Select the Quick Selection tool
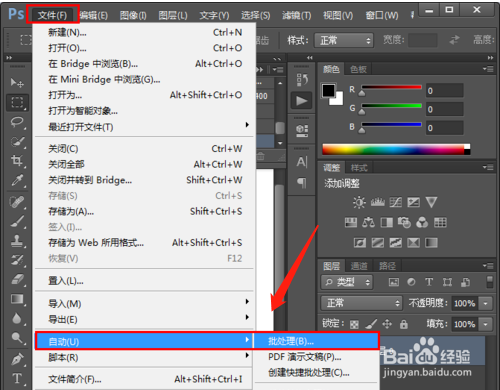Image resolution: width=500 pixels, height=390 pixels. [x=17, y=142]
